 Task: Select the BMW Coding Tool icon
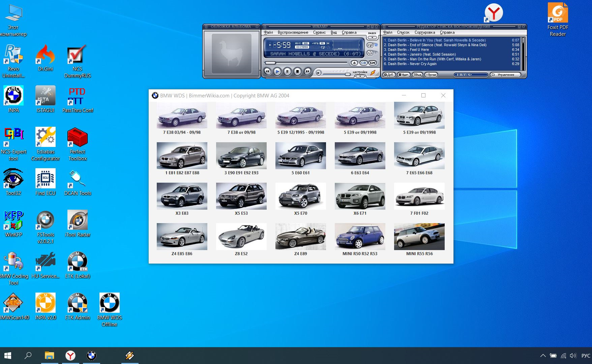13,268
